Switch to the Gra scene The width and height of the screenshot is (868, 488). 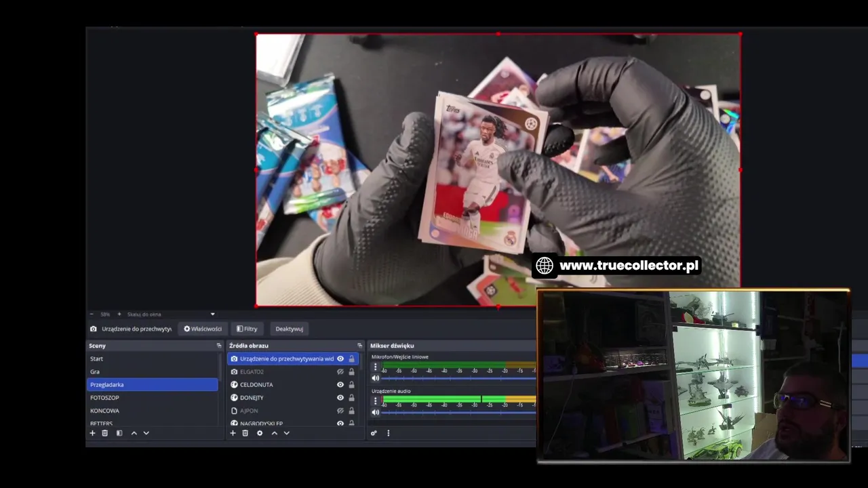(x=153, y=371)
